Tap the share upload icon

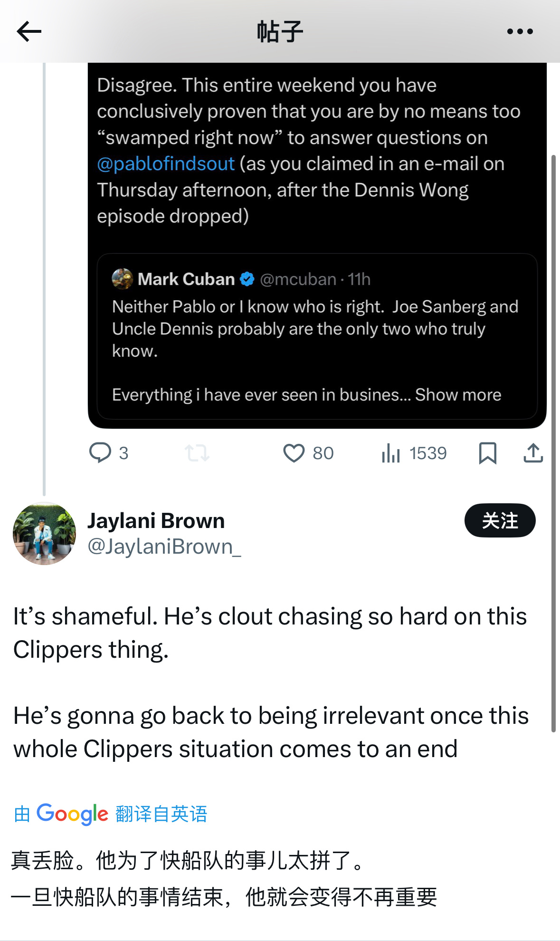[x=533, y=453]
